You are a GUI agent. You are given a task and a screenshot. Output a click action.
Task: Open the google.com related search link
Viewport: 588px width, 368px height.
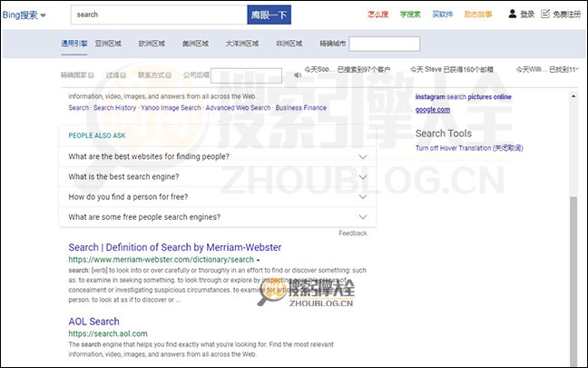[432, 110]
